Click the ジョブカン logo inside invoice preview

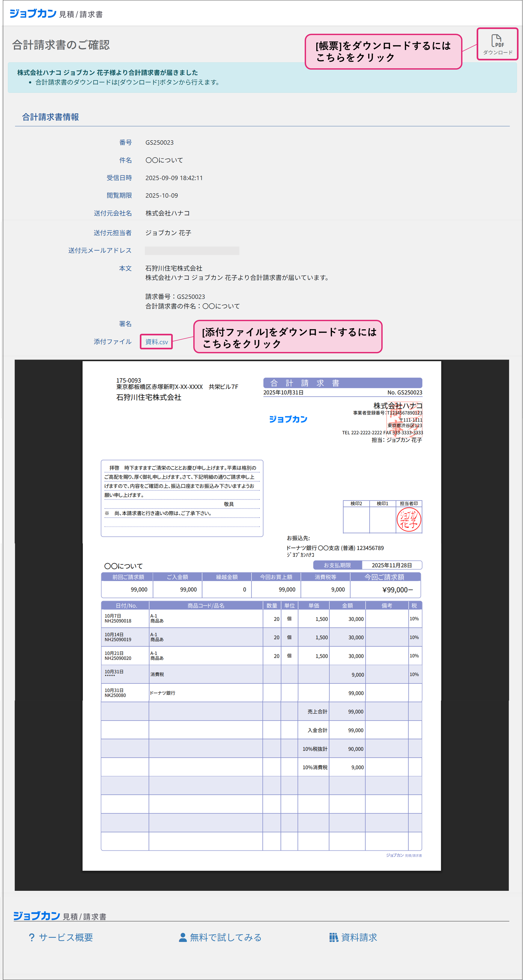click(x=288, y=419)
